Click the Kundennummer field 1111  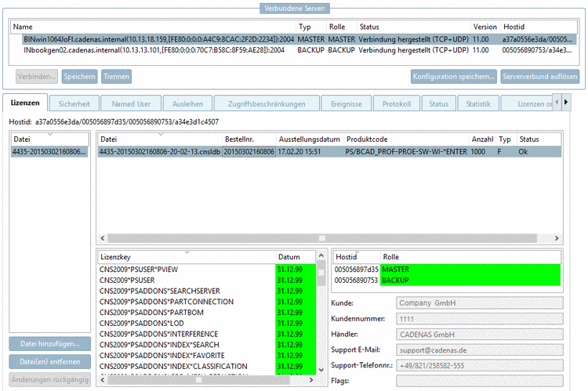click(x=480, y=319)
